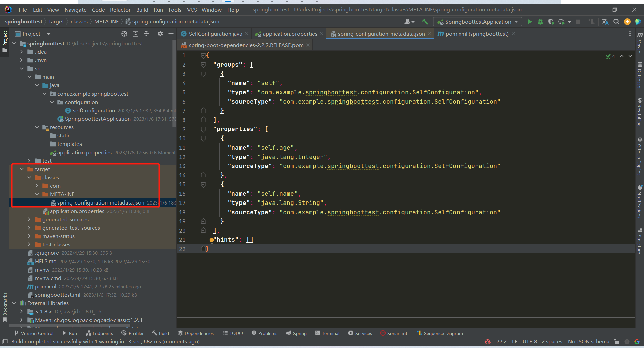Collapse the target folder in tree

pyautogui.click(x=22, y=169)
